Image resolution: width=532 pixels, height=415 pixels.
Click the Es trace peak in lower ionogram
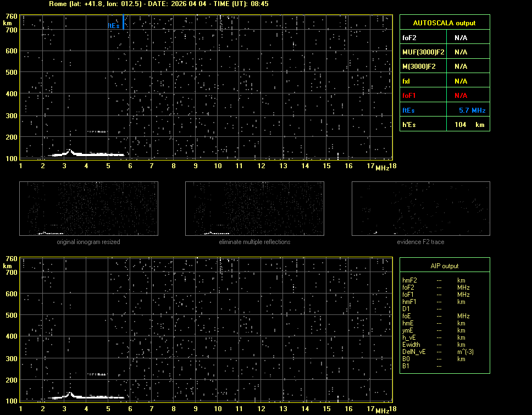click(70, 393)
